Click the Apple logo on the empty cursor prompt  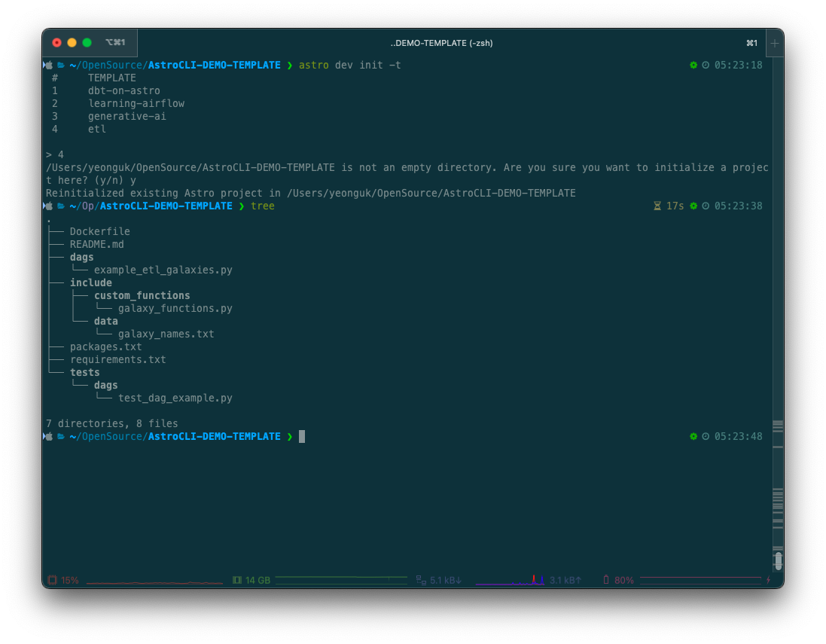tap(49, 436)
